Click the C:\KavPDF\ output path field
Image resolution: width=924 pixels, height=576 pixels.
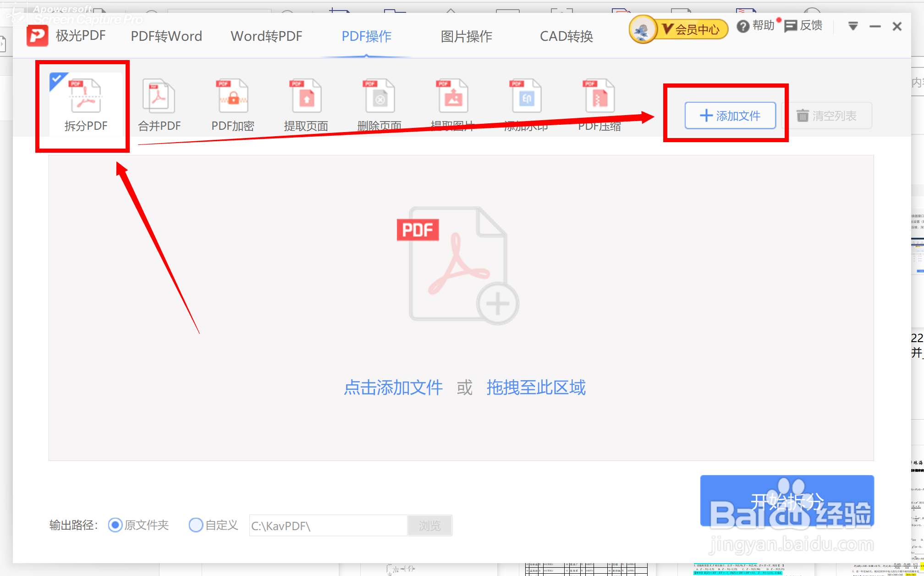[328, 526]
